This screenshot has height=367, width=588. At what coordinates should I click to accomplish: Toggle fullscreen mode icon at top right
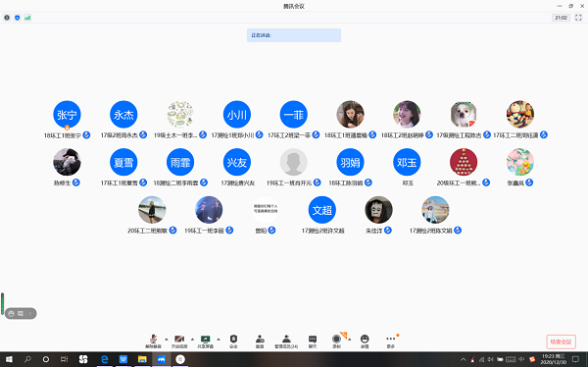[x=578, y=18]
